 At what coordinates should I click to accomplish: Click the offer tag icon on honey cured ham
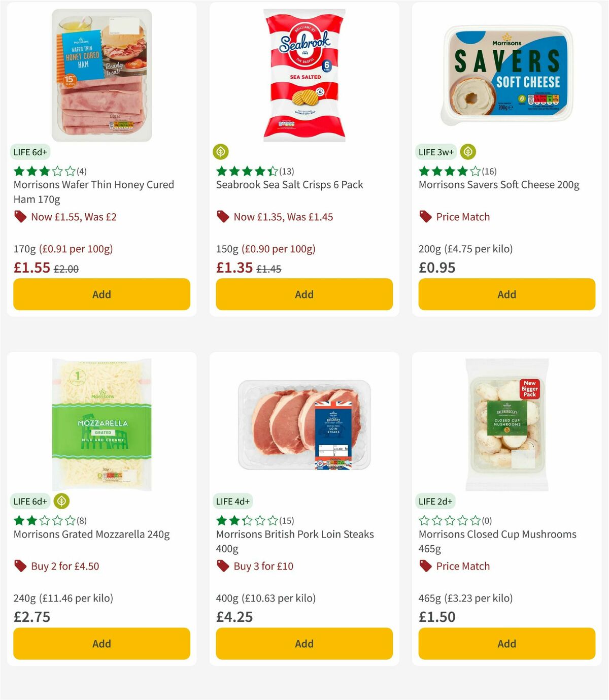click(x=20, y=216)
